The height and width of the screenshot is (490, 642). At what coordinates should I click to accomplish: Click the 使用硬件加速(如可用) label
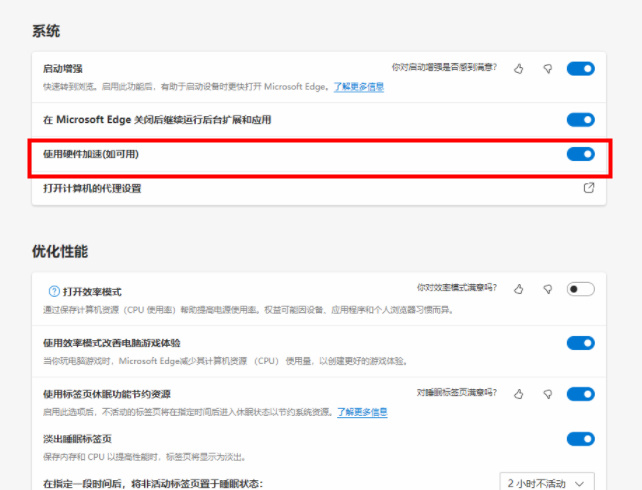91,154
